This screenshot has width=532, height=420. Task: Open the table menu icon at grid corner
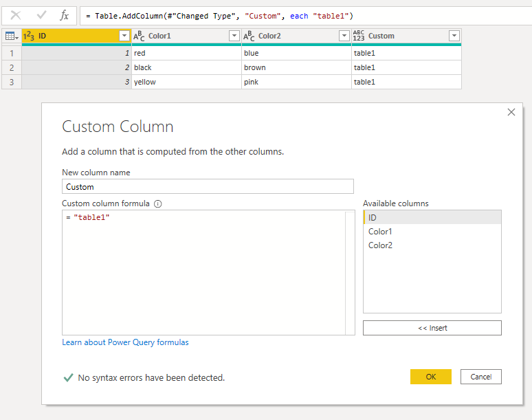12,36
